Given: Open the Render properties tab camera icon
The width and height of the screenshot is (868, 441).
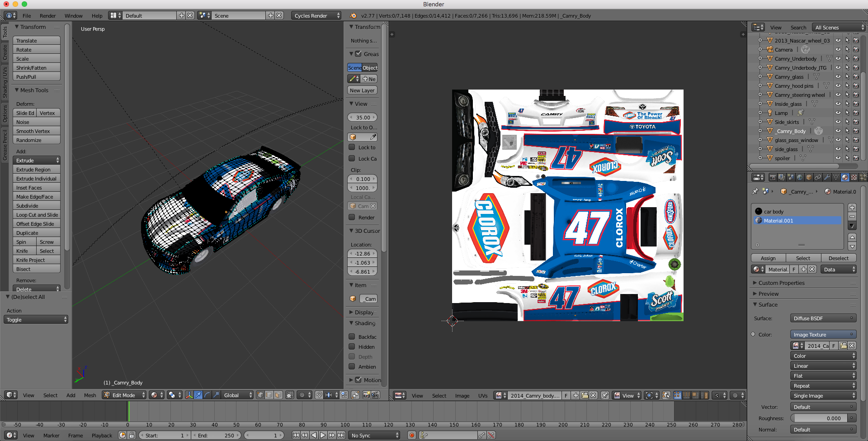Looking at the screenshot, I should (x=773, y=178).
